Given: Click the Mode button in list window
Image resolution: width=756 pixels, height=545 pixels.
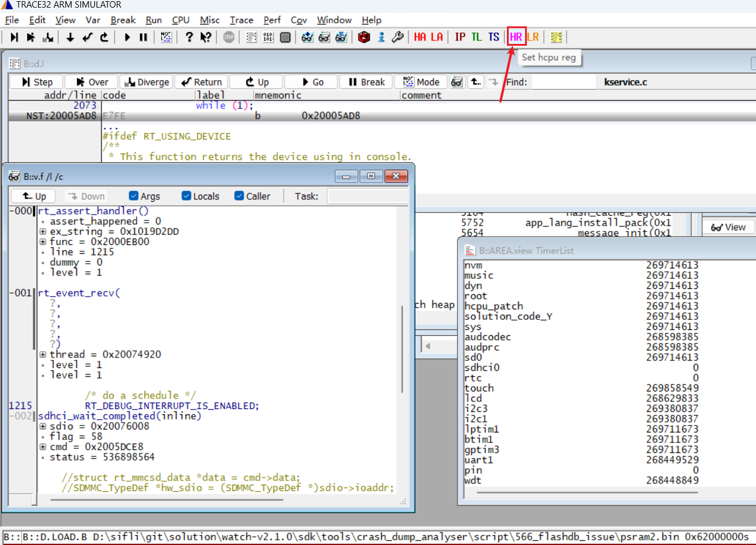Looking at the screenshot, I should [421, 82].
